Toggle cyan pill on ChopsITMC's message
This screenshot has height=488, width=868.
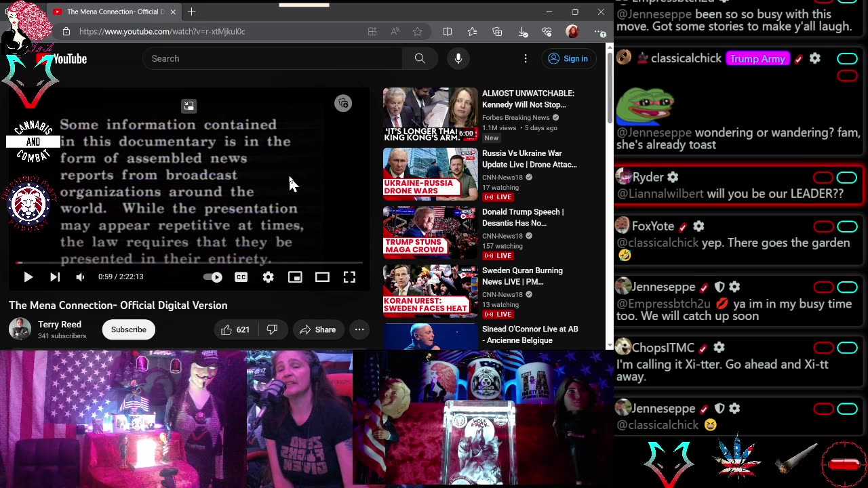pyautogui.click(x=847, y=348)
